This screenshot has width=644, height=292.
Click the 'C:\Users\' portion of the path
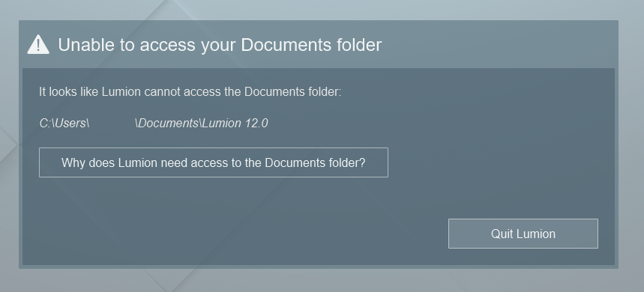[x=64, y=123]
